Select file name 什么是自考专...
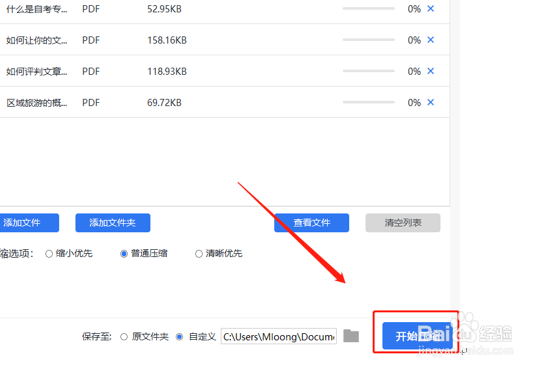Viewport: 545px width, 370px height. (37, 9)
